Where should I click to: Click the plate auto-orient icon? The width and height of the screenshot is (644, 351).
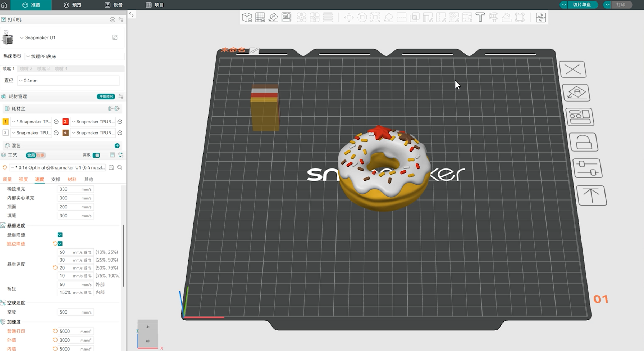click(x=576, y=93)
